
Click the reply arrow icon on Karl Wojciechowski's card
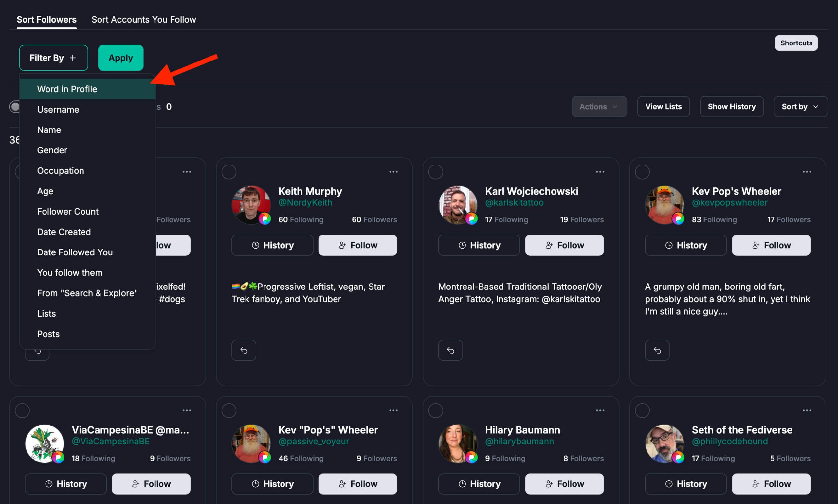(x=450, y=350)
